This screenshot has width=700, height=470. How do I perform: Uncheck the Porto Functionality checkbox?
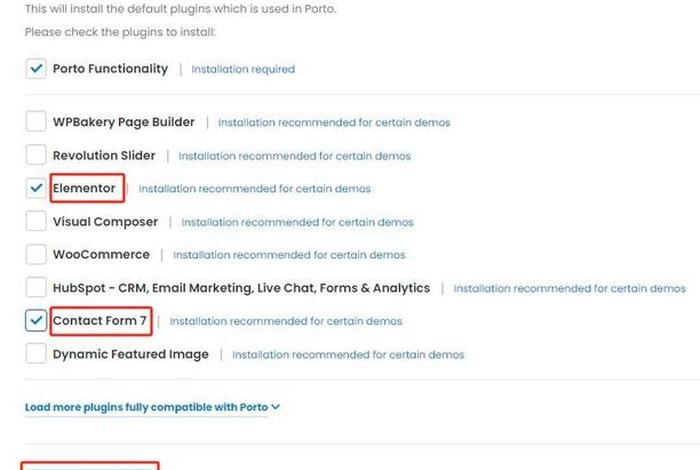pyautogui.click(x=36, y=69)
